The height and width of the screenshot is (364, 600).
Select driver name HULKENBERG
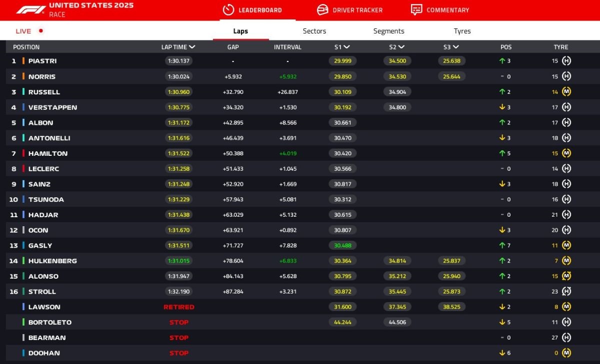tap(52, 261)
